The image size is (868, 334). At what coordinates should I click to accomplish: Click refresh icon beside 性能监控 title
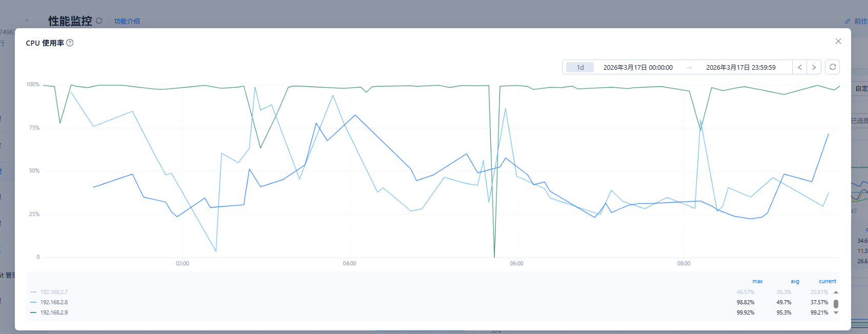coord(99,21)
